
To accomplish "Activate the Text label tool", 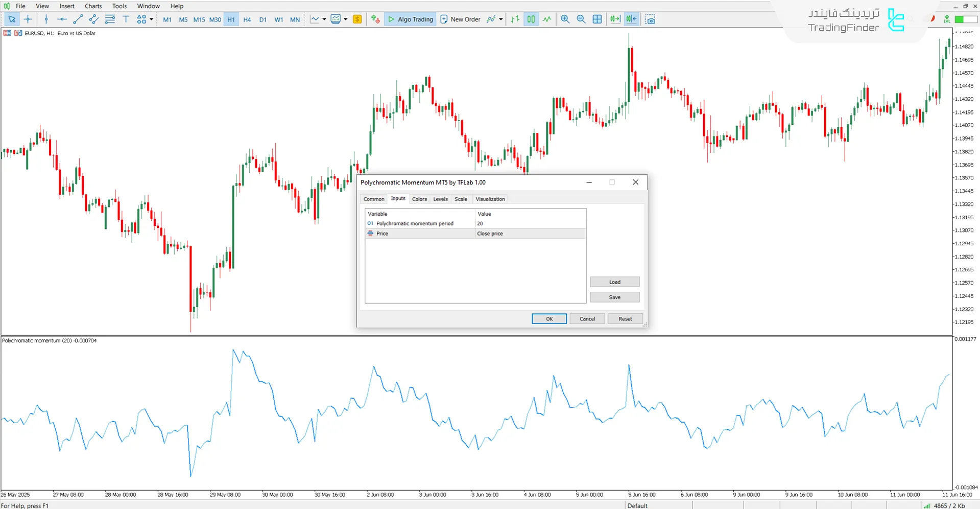I will tap(126, 19).
